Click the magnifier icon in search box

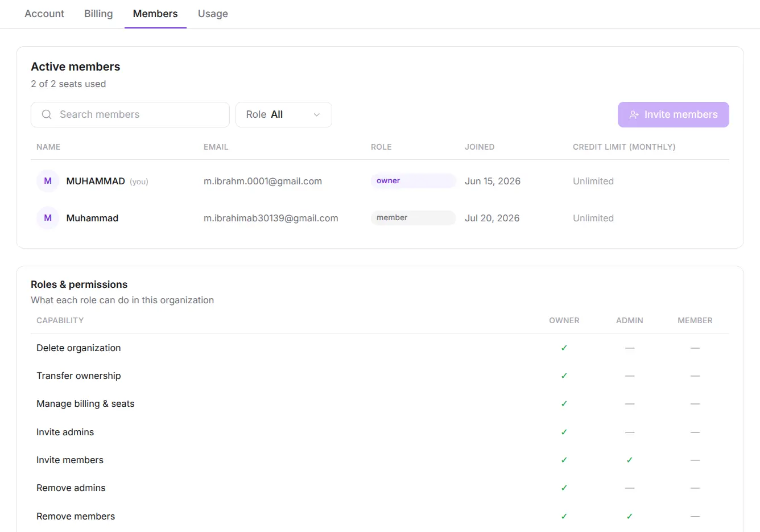pos(47,114)
